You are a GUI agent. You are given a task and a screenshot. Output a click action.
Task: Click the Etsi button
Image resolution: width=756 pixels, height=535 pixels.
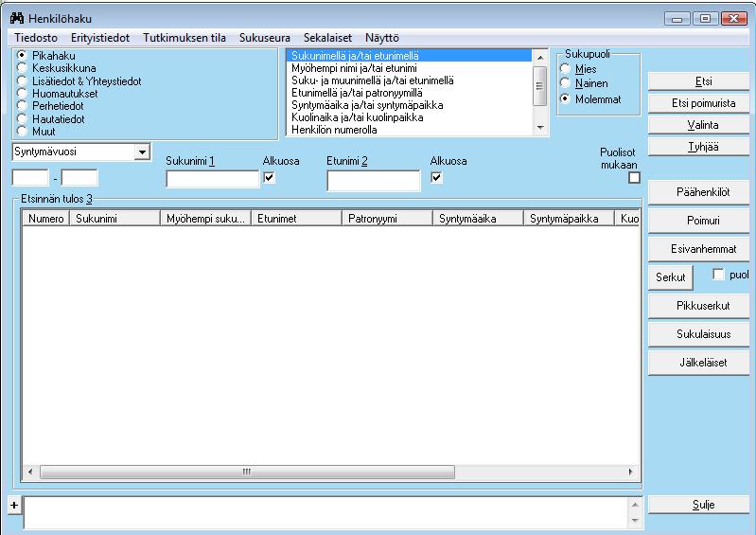(x=698, y=81)
